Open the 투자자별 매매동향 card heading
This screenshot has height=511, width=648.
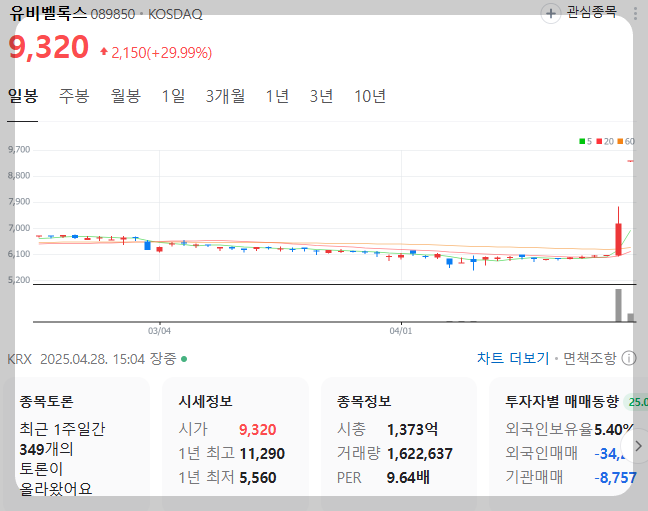click(x=562, y=401)
